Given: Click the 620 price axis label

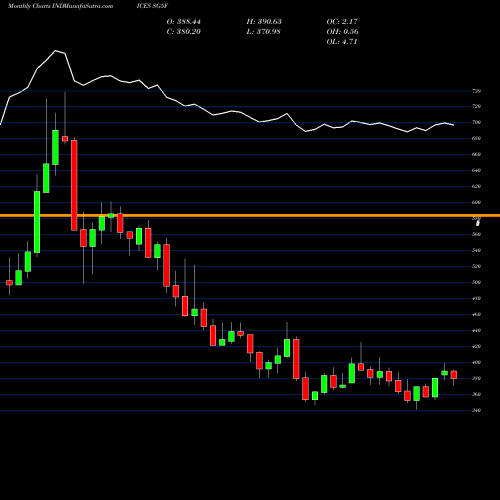Looking at the screenshot, I should tap(477, 186).
